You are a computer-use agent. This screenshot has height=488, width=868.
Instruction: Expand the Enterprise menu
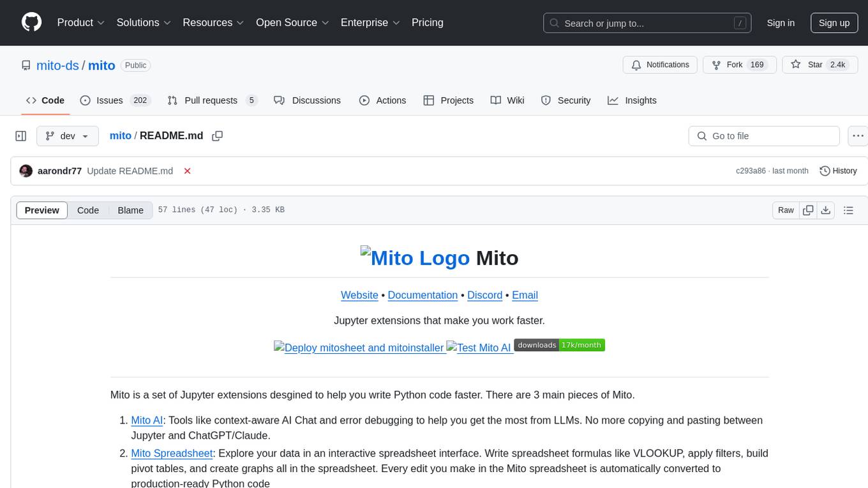(370, 22)
